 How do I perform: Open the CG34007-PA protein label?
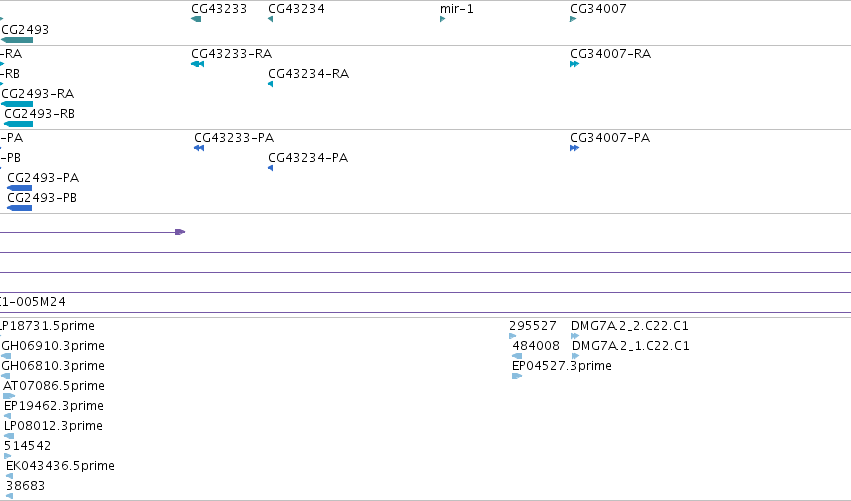[x=610, y=138]
